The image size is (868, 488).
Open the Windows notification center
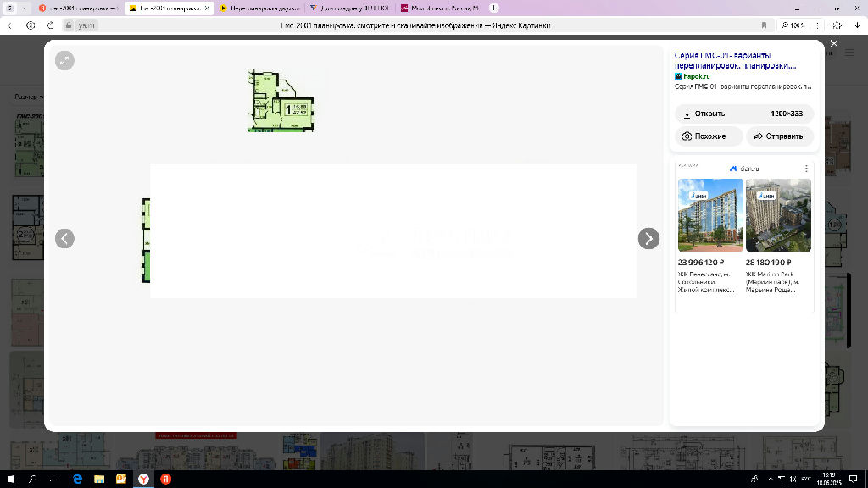853,480
